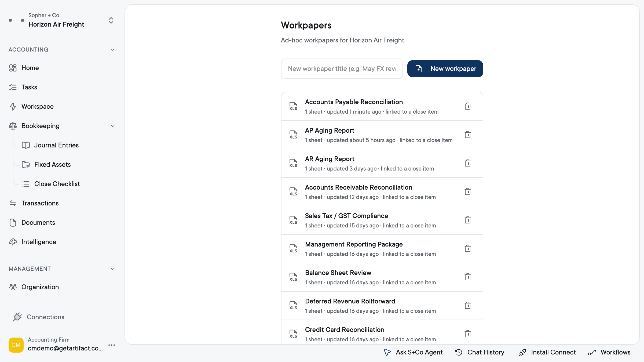The width and height of the screenshot is (644, 362).
Task: Click the CM user avatar
Action: 16,345
